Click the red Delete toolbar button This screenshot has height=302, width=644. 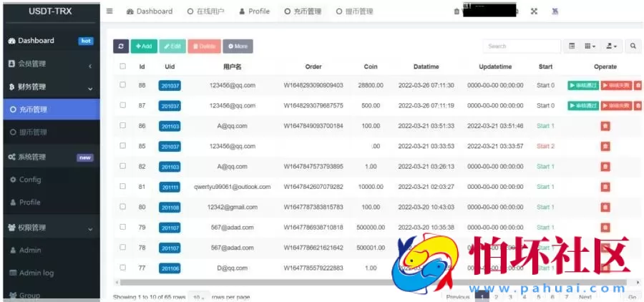pos(205,47)
